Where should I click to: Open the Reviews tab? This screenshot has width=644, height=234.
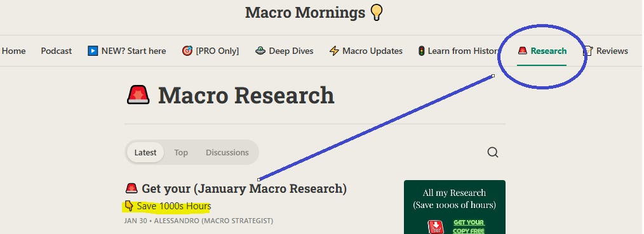click(606, 51)
